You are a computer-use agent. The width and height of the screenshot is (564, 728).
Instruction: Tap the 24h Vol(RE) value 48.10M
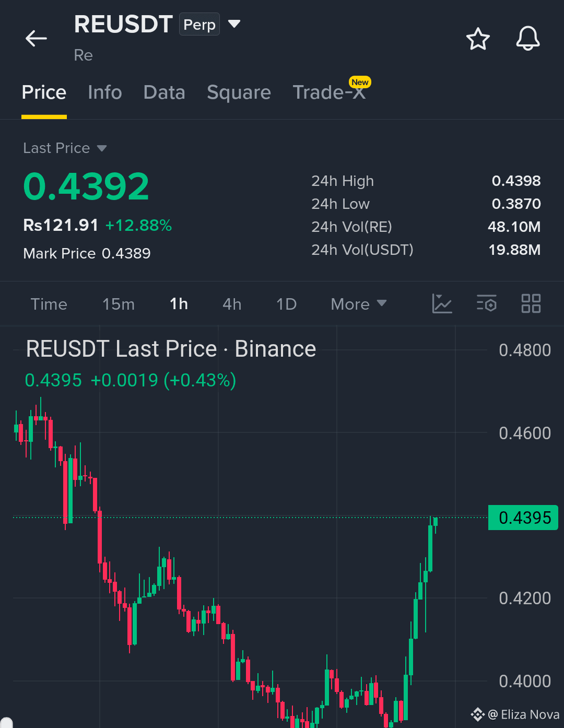pos(514,227)
